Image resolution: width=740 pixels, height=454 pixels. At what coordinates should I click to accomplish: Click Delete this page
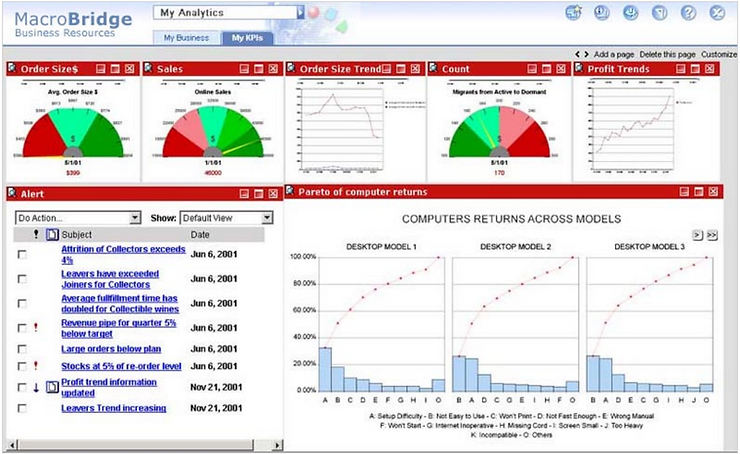[x=667, y=54]
